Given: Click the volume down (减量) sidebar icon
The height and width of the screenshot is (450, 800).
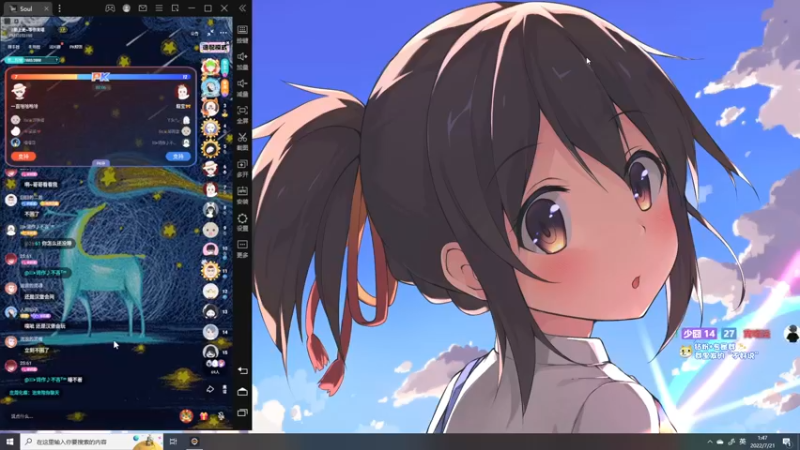Looking at the screenshot, I should pyautogui.click(x=242, y=88).
